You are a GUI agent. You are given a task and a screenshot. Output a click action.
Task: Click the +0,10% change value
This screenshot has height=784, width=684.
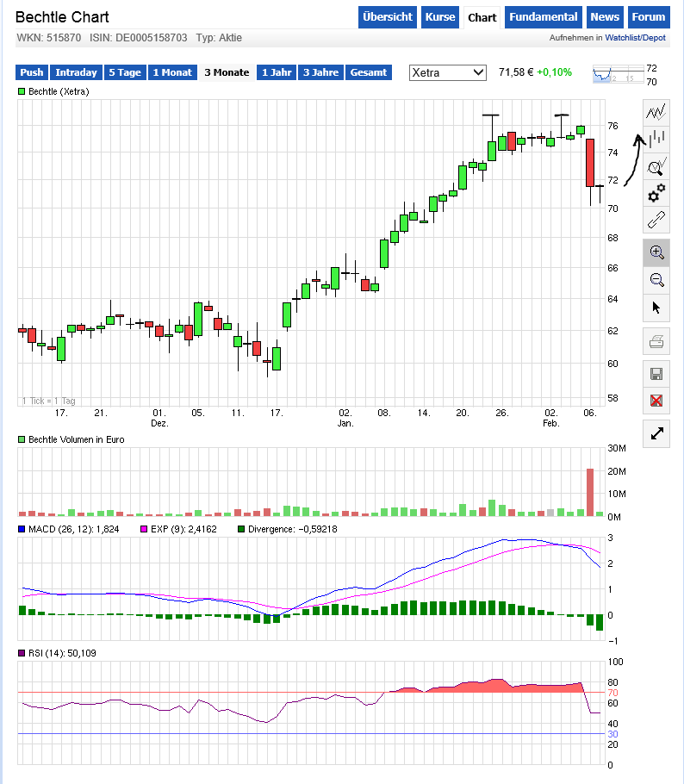[554, 72]
